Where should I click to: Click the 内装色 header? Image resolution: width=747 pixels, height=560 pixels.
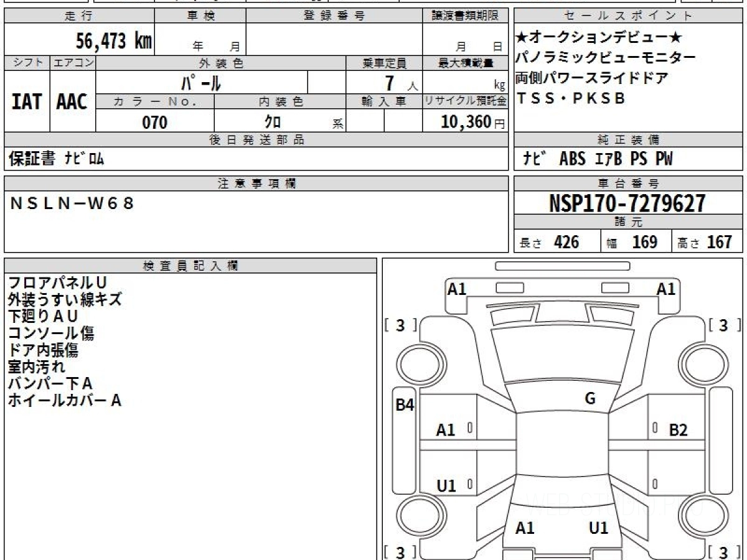coord(280,101)
